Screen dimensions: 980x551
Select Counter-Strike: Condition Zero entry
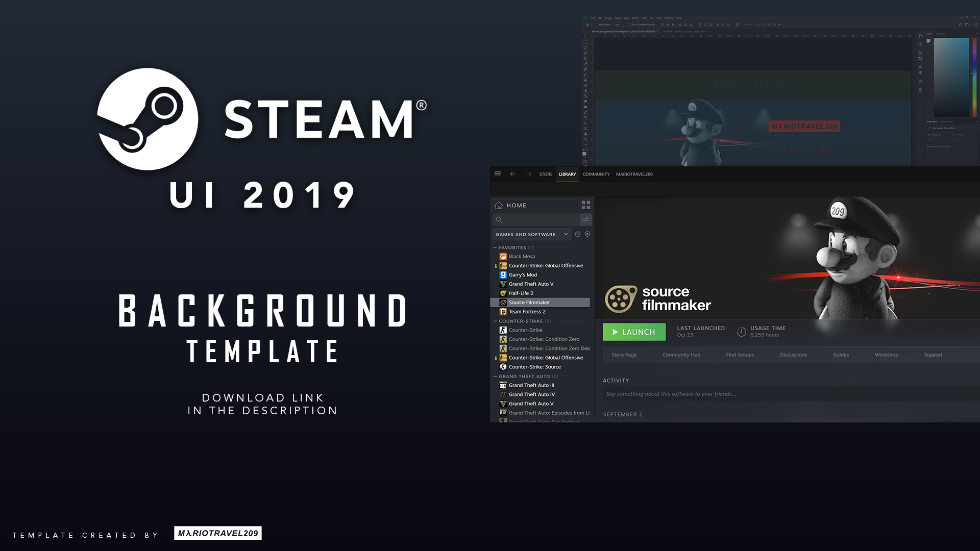[x=544, y=339]
